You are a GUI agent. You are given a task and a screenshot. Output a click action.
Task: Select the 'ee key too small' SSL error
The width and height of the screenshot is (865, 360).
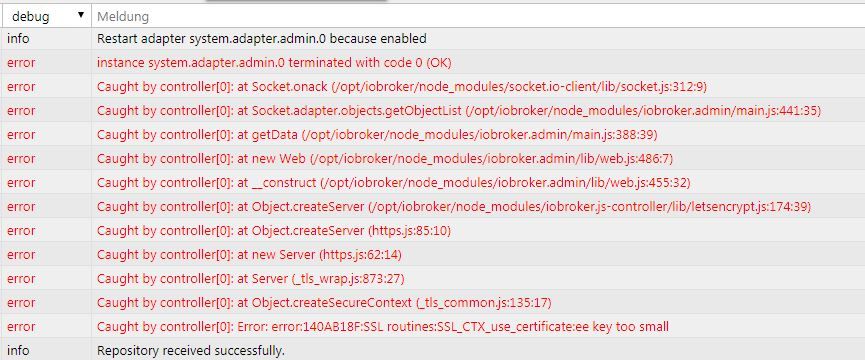coord(432,326)
